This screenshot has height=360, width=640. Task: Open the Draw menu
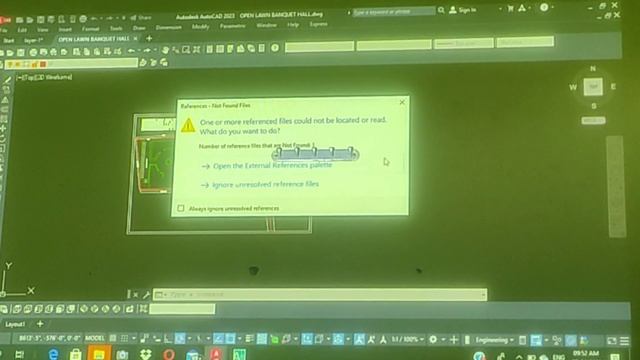coord(139,28)
